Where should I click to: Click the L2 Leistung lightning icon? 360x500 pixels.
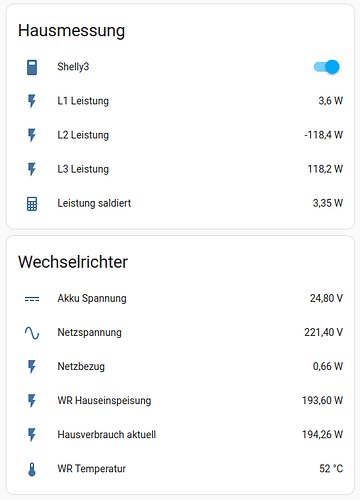32,135
